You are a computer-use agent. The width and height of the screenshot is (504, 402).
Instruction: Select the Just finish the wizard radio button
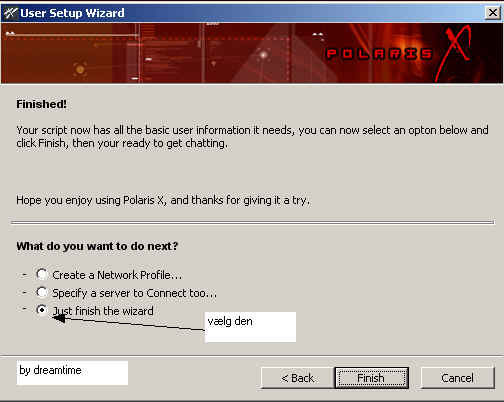[x=42, y=310]
